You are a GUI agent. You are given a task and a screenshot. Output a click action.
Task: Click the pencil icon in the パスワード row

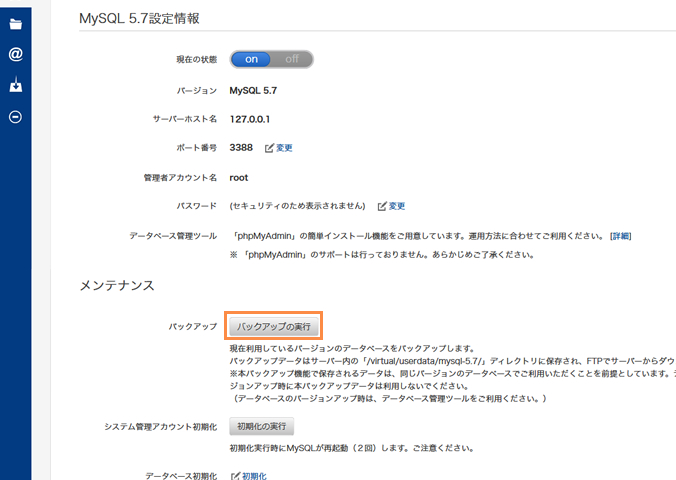click(382, 206)
